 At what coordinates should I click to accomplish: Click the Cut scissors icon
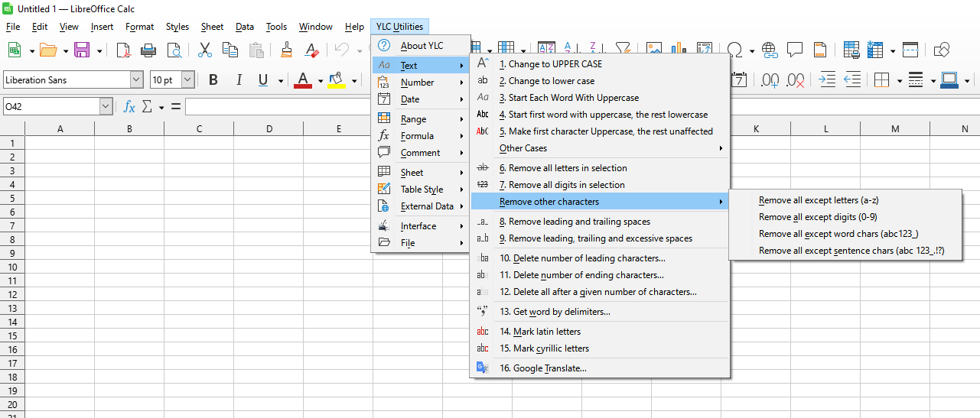(205, 50)
